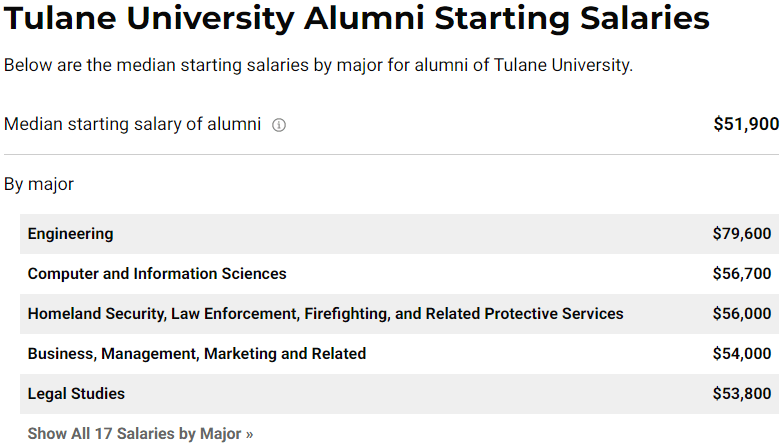Image resolution: width=782 pixels, height=445 pixels.
Task: Click the arrow chevrons after Salaries by Major
Action: (x=249, y=435)
